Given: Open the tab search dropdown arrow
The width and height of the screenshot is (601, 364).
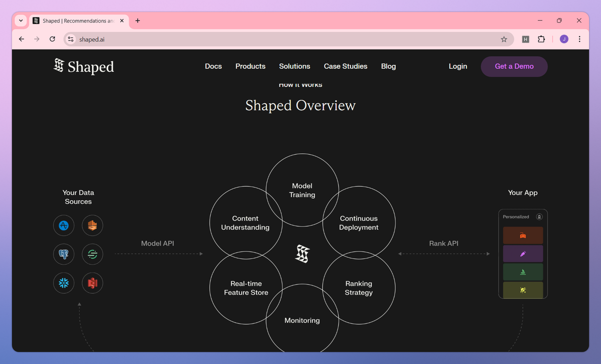Looking at the screenshot, I should coord(21,21).
